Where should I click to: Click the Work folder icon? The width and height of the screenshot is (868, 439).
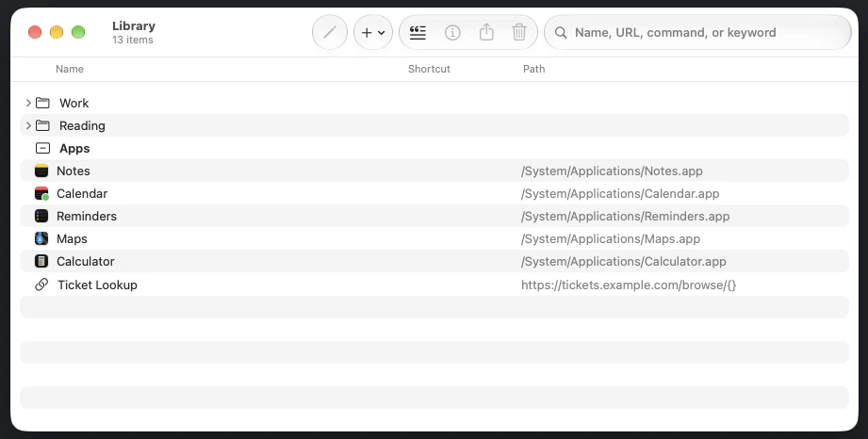coord(42,103)
